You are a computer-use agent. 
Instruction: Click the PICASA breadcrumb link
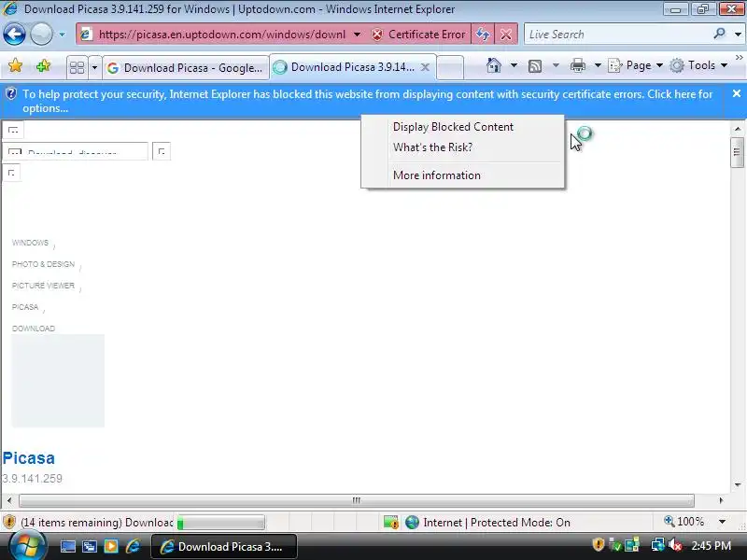point(25,307)
